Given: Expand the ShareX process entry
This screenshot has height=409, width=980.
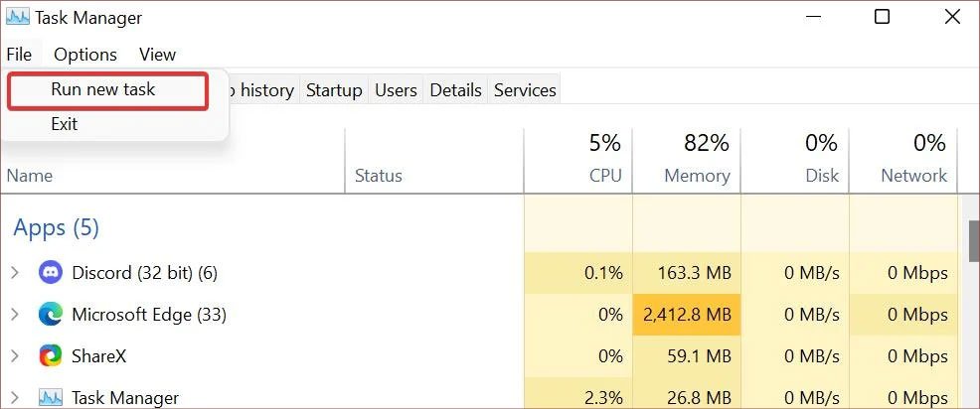Looking at the screenshot, I should click(x=15, y=356).
